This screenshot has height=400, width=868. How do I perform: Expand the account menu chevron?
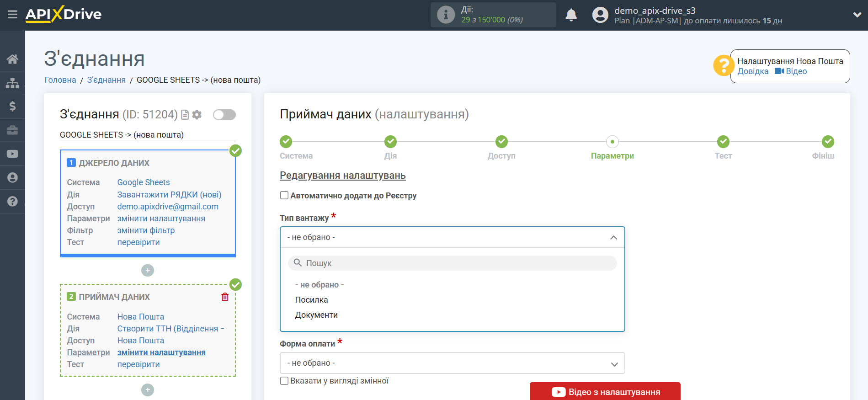[x=857, y=15]
